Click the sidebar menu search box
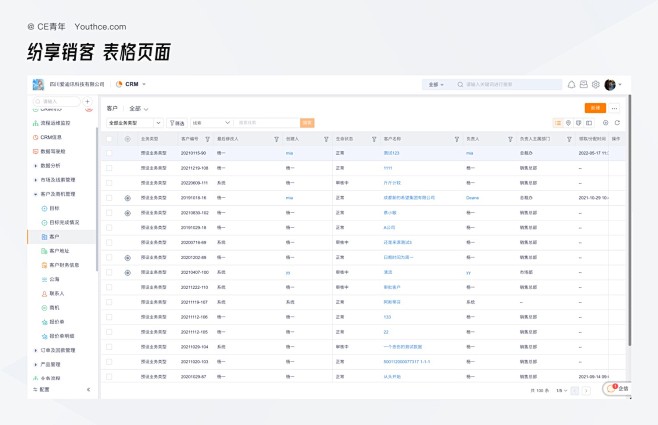This screenshot has height=425, width=658. 57,102
